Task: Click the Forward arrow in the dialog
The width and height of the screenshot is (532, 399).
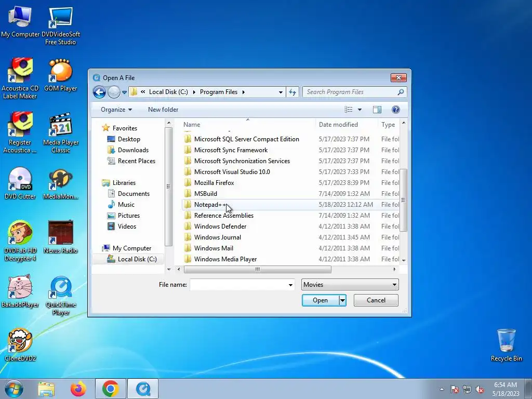Action: pos(114,92)
